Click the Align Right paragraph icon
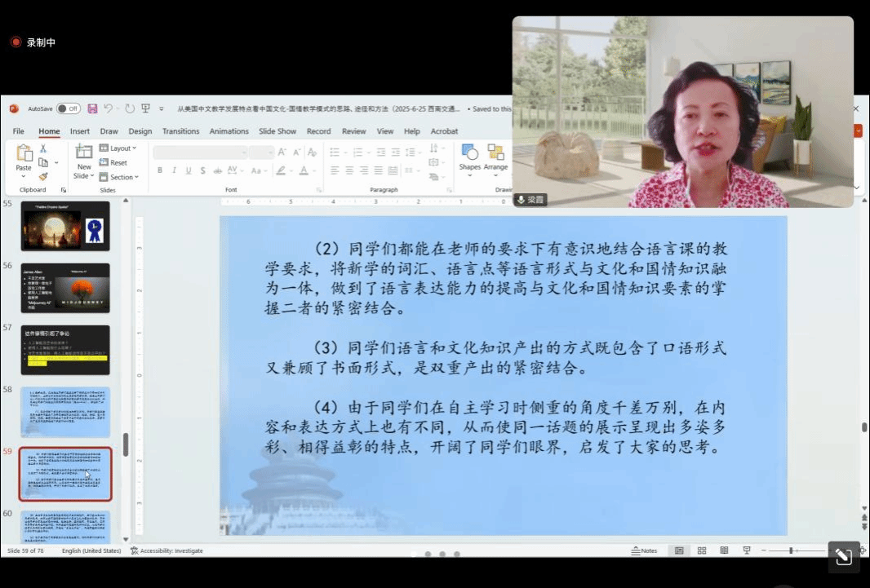870x588 pixels. click(363, 170)
